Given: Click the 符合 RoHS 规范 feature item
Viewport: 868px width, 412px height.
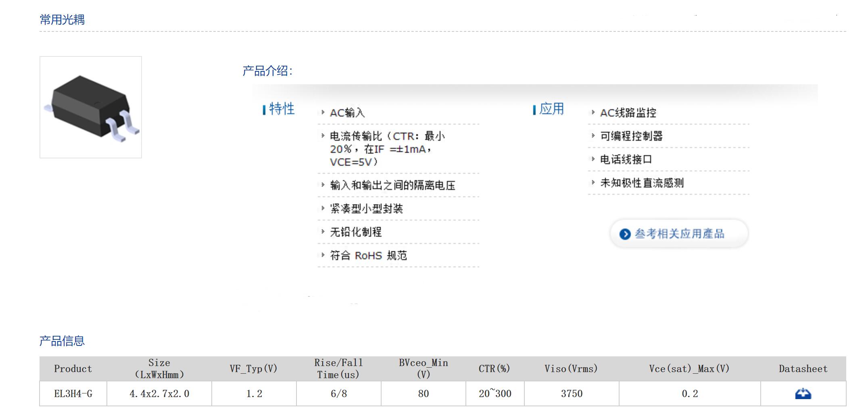Looking at the screenshot, I should [368, 256].
